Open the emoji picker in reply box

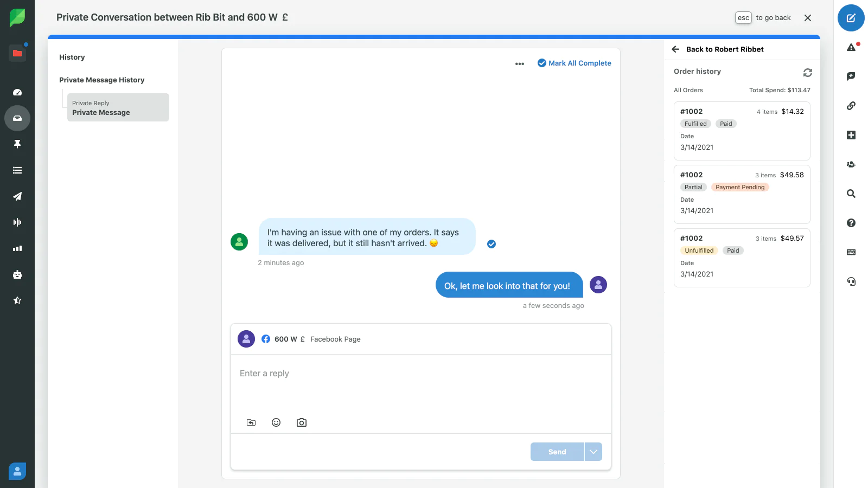276,422
